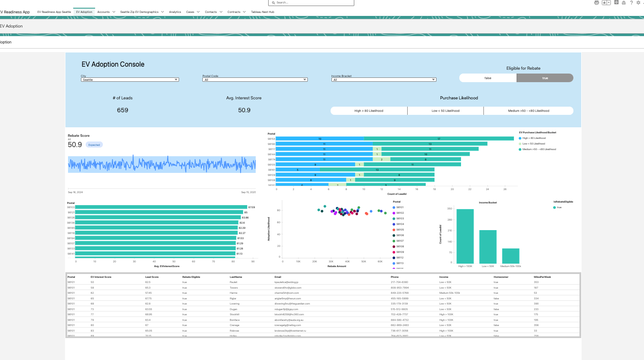
Task: Expand the Cases tab chevron
Action: 198,12
